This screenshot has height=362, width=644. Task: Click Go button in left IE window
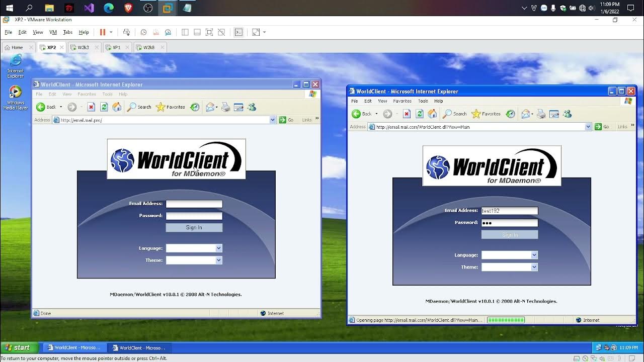click(287, 120)
